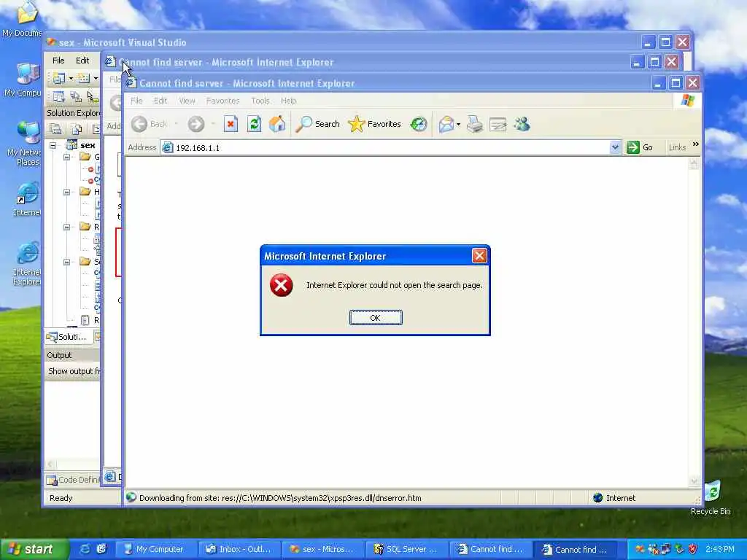Click the Visual Studio new project toolbar icon
The image size is (747, 560).
59,77
